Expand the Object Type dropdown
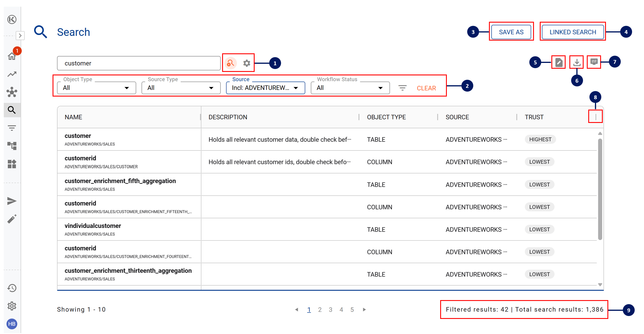The image size is (644, 334). (x=96, y=88)
